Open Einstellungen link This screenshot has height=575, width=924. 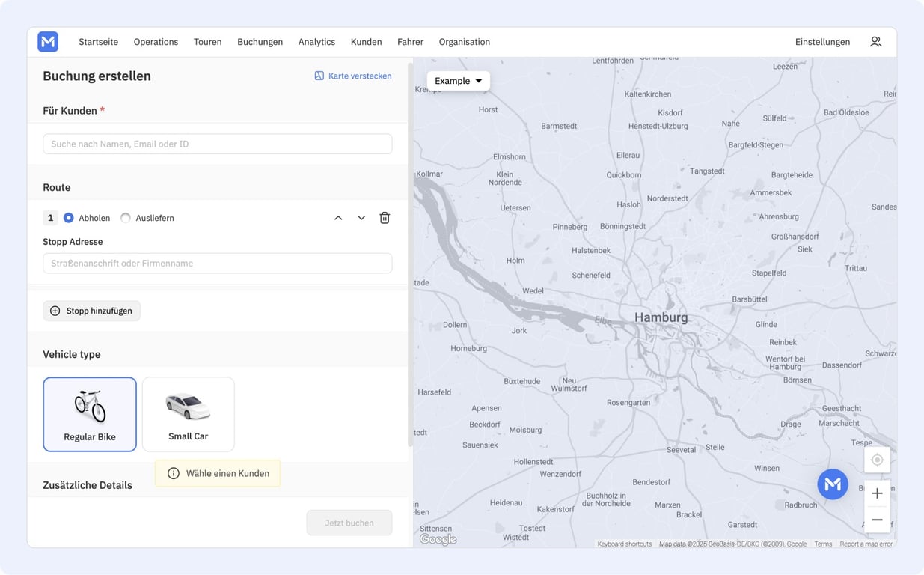point(822,42)
